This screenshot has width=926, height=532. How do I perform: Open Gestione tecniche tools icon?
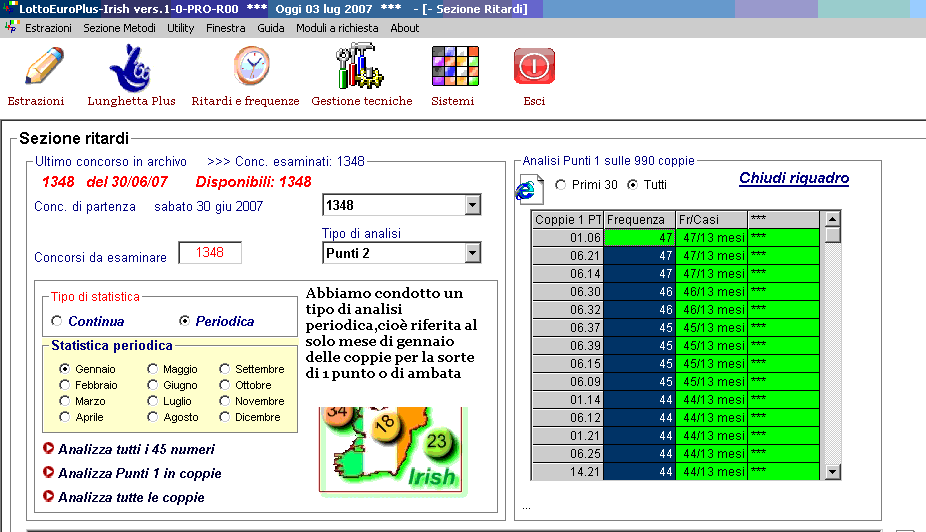coord(359,66)
